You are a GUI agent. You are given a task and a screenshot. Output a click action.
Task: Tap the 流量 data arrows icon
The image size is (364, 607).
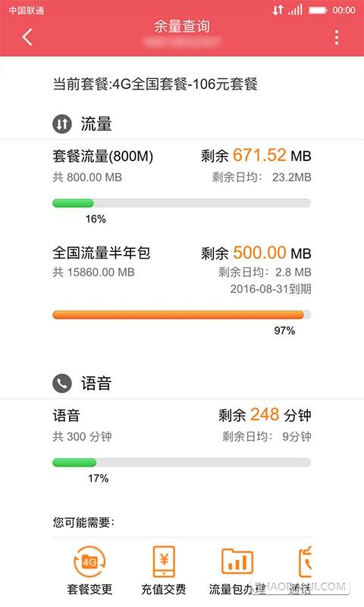tap(62, 124)
